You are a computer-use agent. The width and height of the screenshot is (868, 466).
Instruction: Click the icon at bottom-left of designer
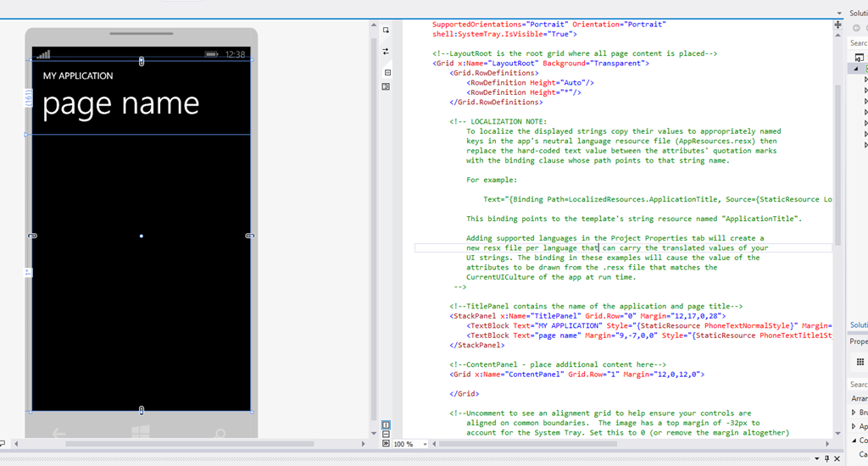[x=3, y=444]
